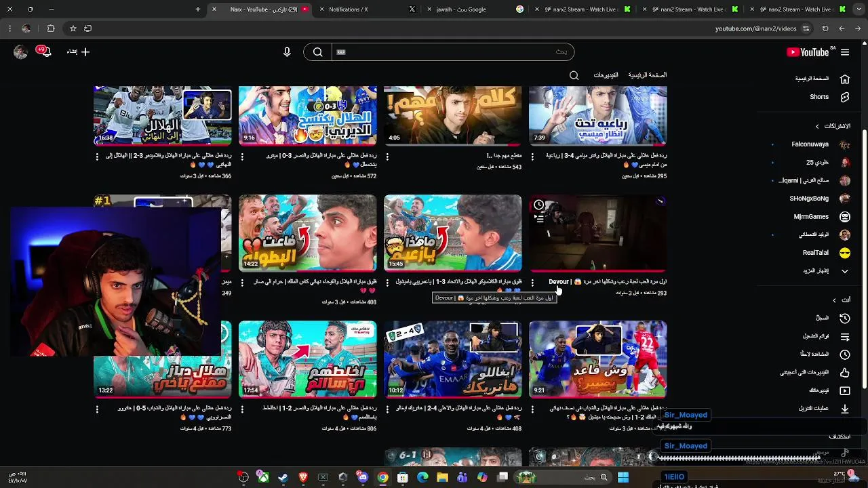Click the voice search microphone icon
868x488 pixels.
point(287,52)
